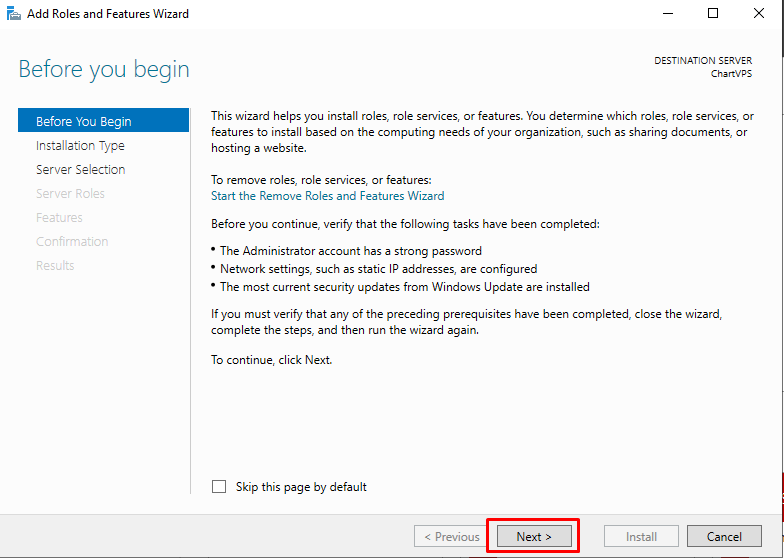Maximize the wizard window
Screen dimensions: 784x558
coord(713,14)
